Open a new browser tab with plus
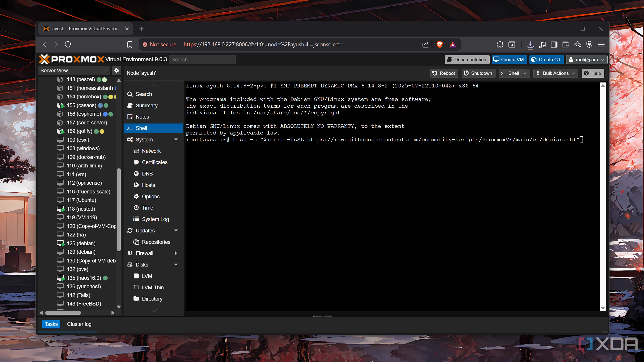Image resolution: width=644 pixels, height=362 pixels. tap(142, 29)
